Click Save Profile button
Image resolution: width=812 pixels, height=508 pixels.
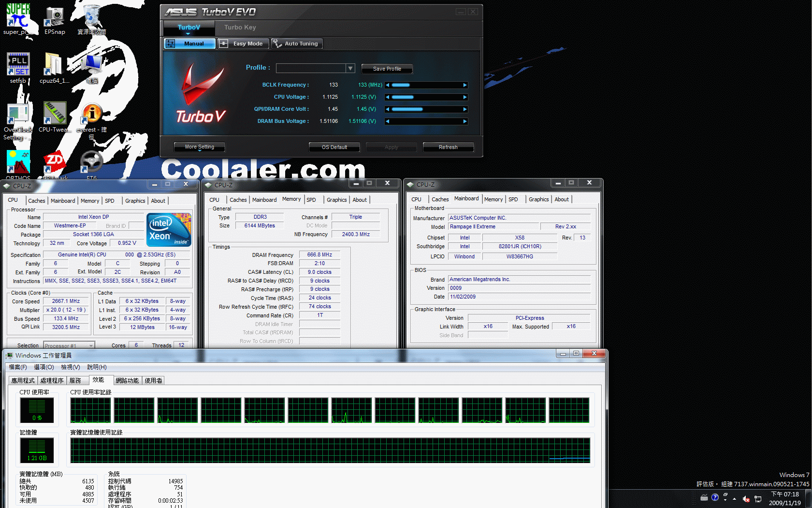387,69
